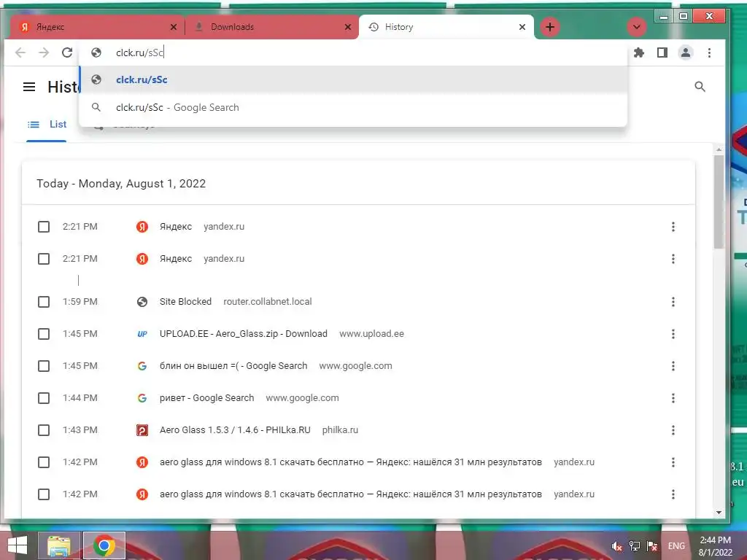Open actions menu for блин он вышел entry

(x=673, y=366)
